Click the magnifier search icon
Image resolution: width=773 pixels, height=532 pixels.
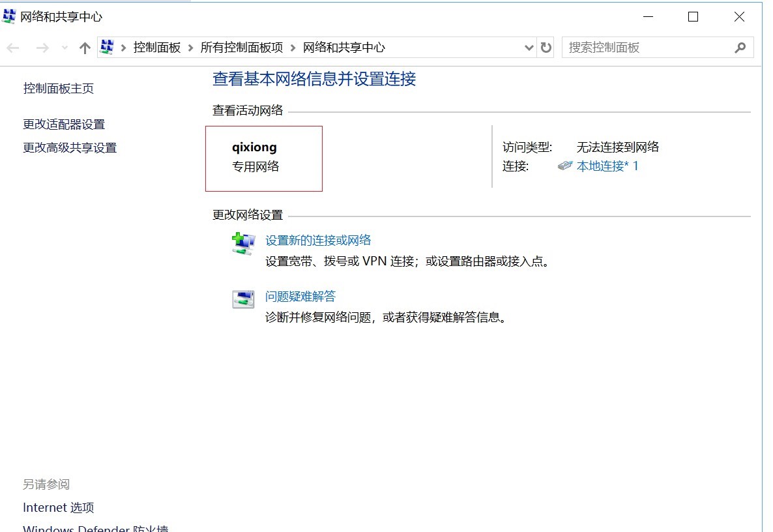point(740,48)
